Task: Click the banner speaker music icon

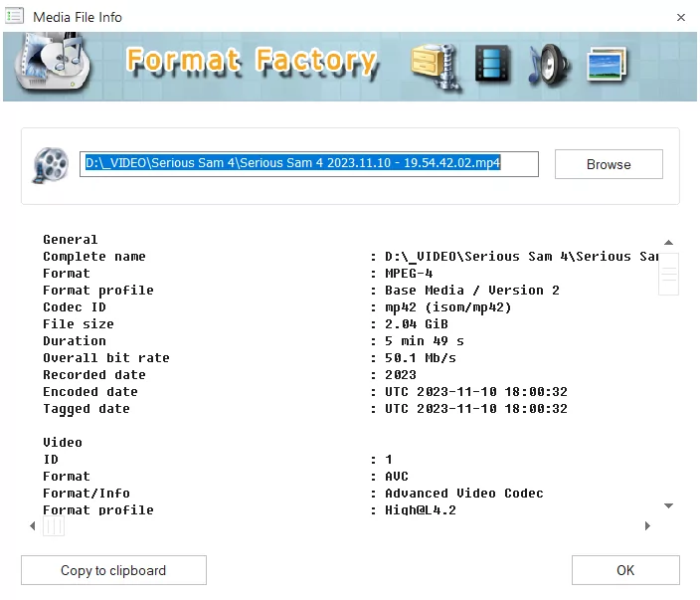Action: click(549, 66)
